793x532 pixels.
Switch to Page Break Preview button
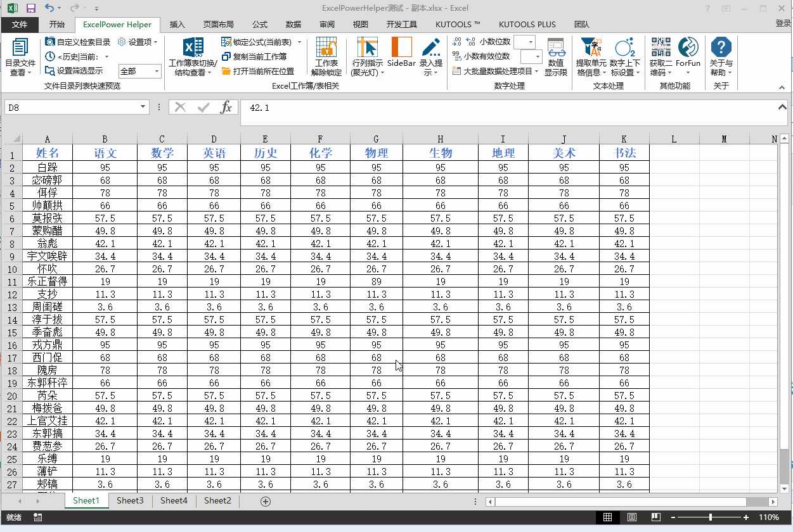(657, 517)
